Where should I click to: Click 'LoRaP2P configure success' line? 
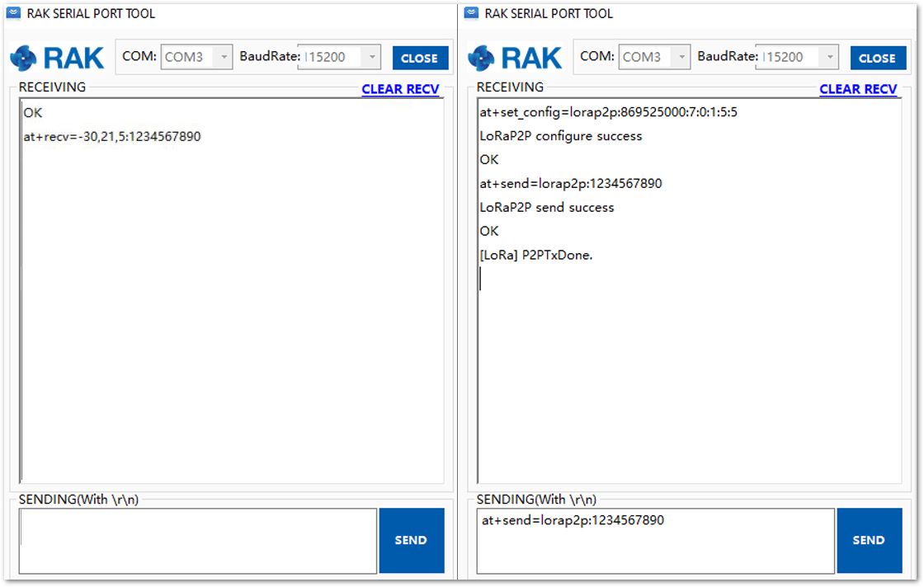tap(561, 136)
